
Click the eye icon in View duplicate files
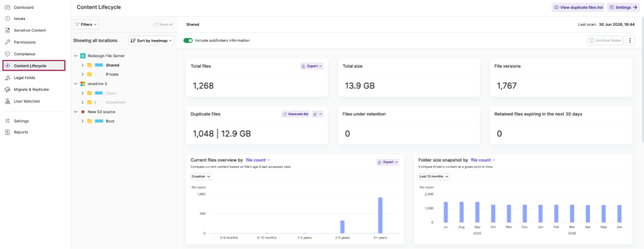(556, 7)
